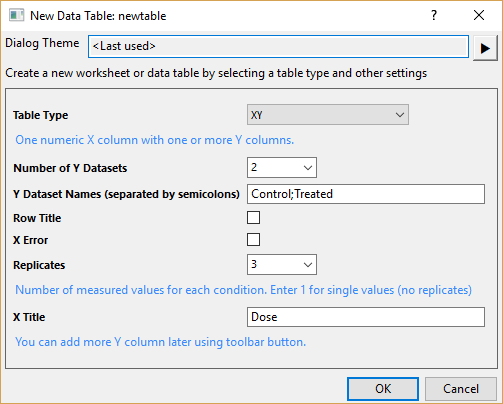Viewport: 503px width, 404px height.
Task: Click the Y Dataset Names input field
Action: click(366, 194)
